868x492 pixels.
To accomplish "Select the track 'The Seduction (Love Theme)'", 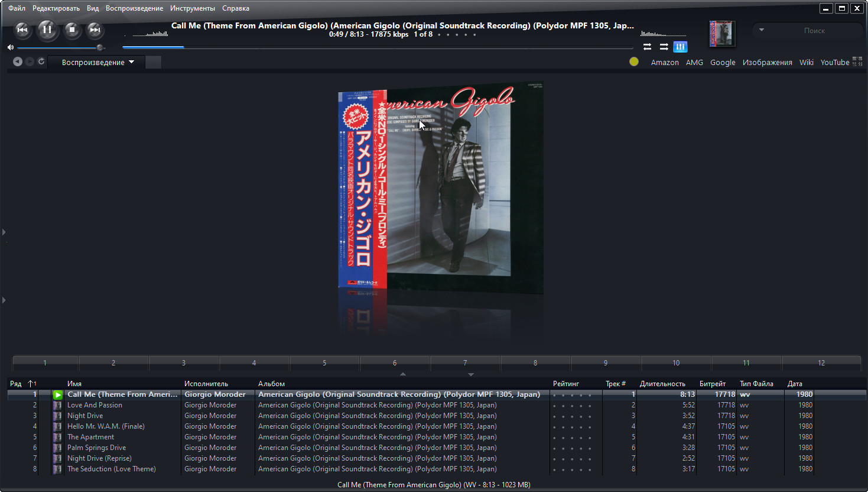I will [112, 469].
